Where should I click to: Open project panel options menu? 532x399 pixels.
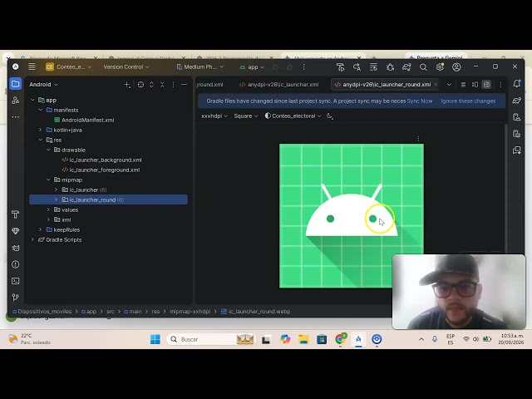click(173, 85)
